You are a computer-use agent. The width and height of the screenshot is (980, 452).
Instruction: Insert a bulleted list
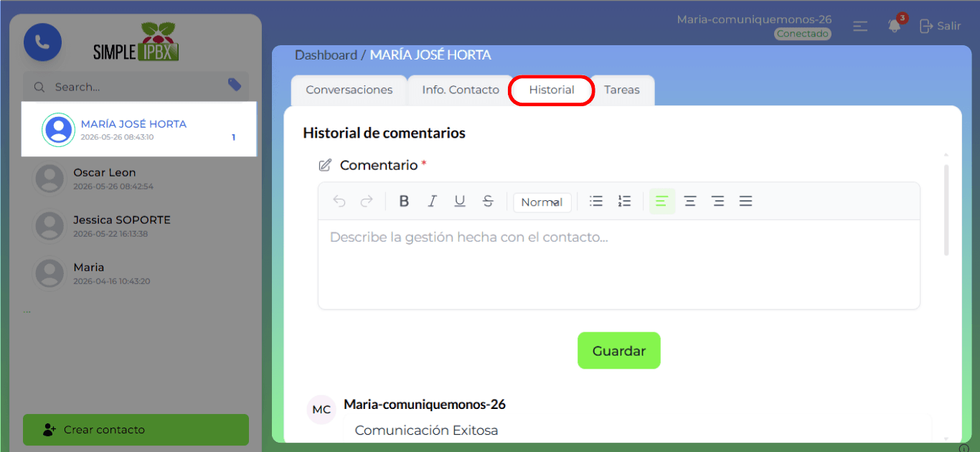[x=596, y=202]
